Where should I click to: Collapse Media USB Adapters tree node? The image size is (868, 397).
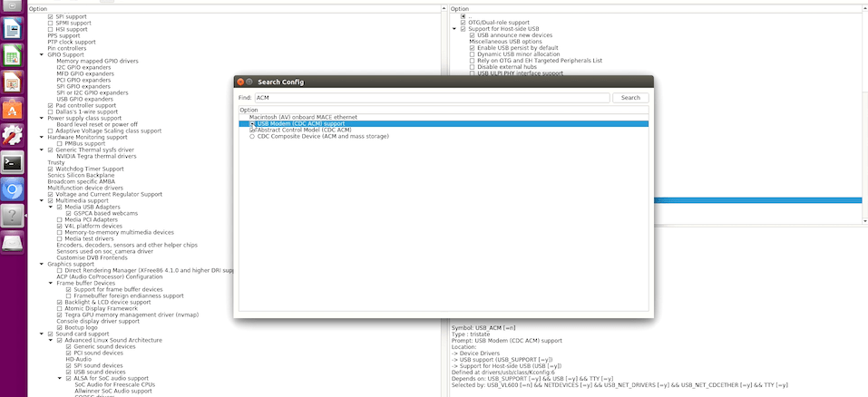pyautogui.click(x=51, y=208)
